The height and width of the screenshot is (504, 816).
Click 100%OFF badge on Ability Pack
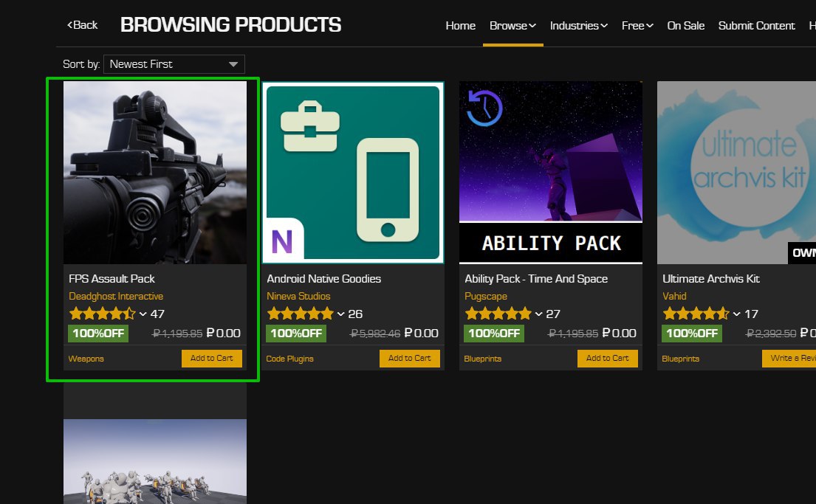pyautogui.click(x=494, y=334)
